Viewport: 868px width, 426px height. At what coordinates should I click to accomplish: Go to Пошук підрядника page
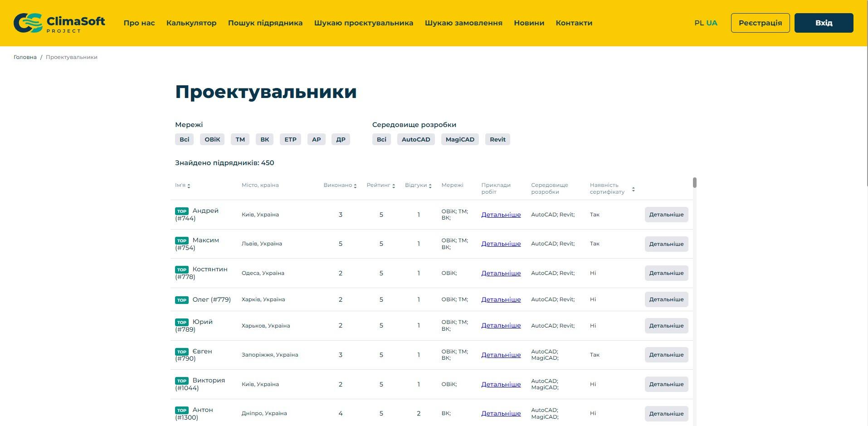[265, 23]
